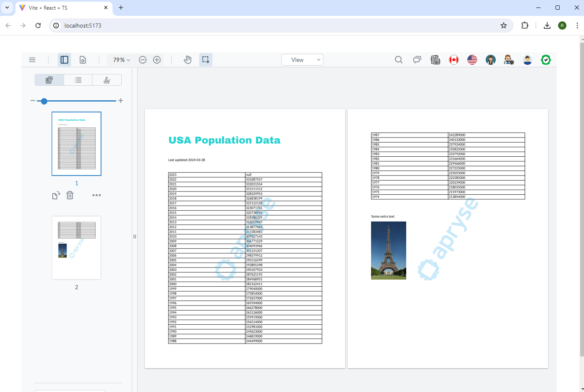Screen dimensions: 584x392
Task: Select page 2 thumbnail
Action: (77, 248)
